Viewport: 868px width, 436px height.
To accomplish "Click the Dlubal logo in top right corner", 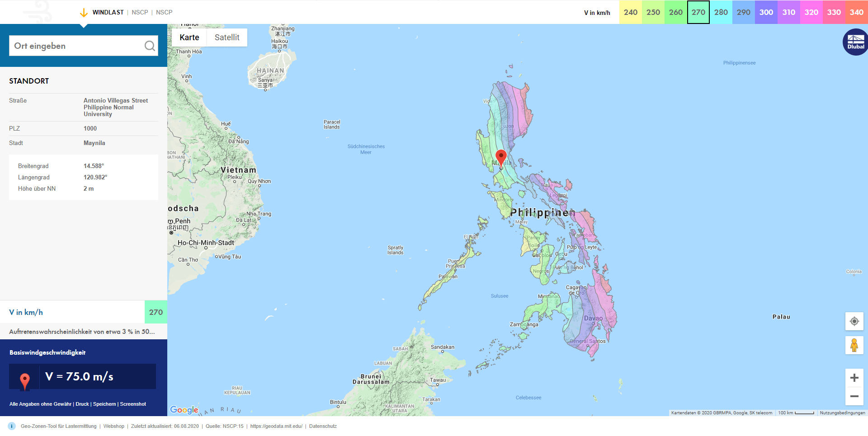I will tap(854, 42).
